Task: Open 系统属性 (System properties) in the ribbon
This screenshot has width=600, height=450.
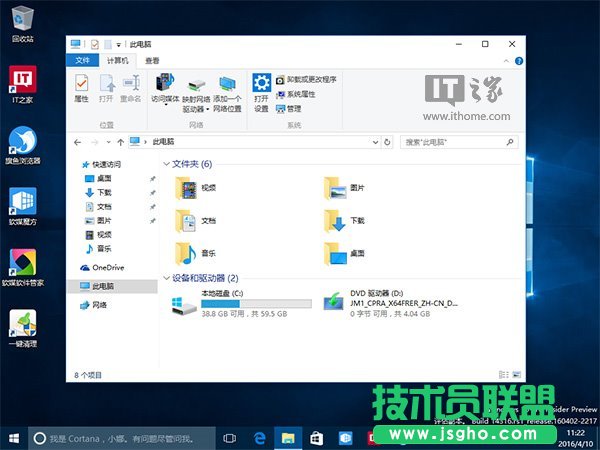Action: (x=295, y=94)
